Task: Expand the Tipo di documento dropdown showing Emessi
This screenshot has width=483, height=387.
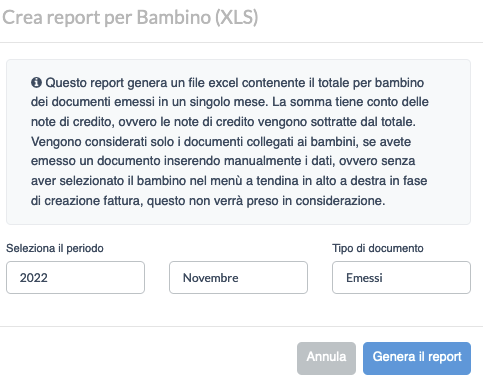Action: coord(401,277)
